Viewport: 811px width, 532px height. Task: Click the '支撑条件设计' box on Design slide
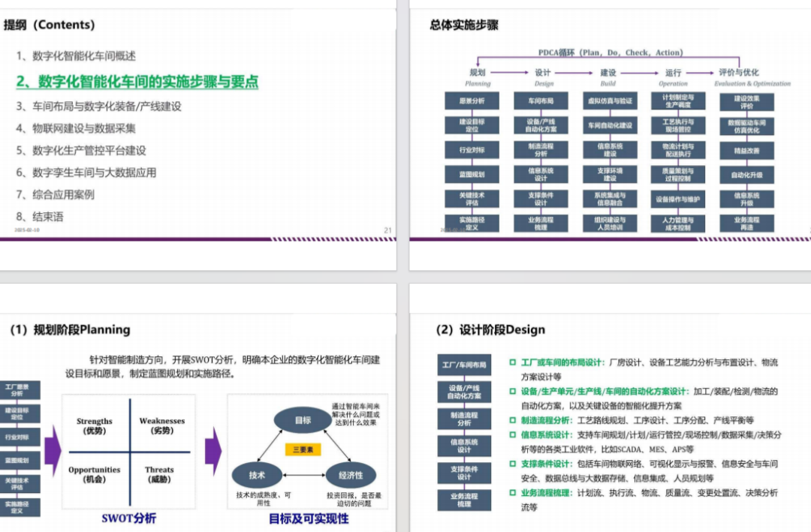point(464,473)
